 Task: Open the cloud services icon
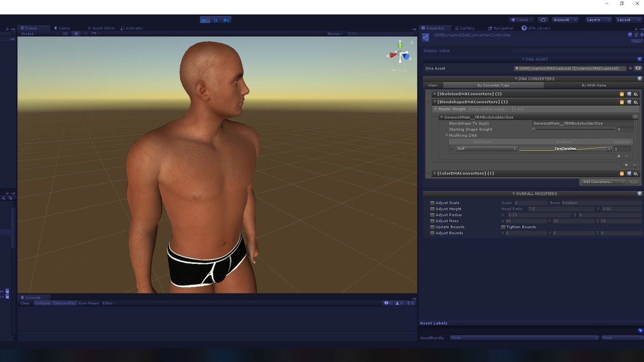[543, 20]
